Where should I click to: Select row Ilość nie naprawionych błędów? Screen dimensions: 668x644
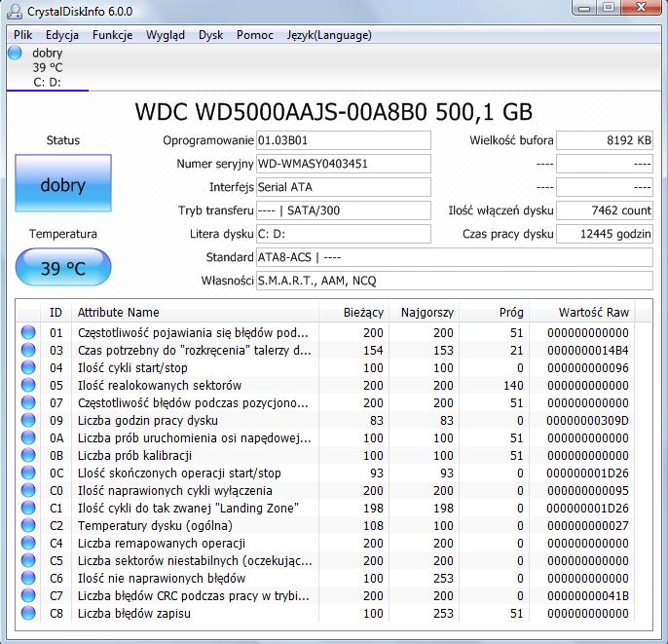tap(334, 578)
